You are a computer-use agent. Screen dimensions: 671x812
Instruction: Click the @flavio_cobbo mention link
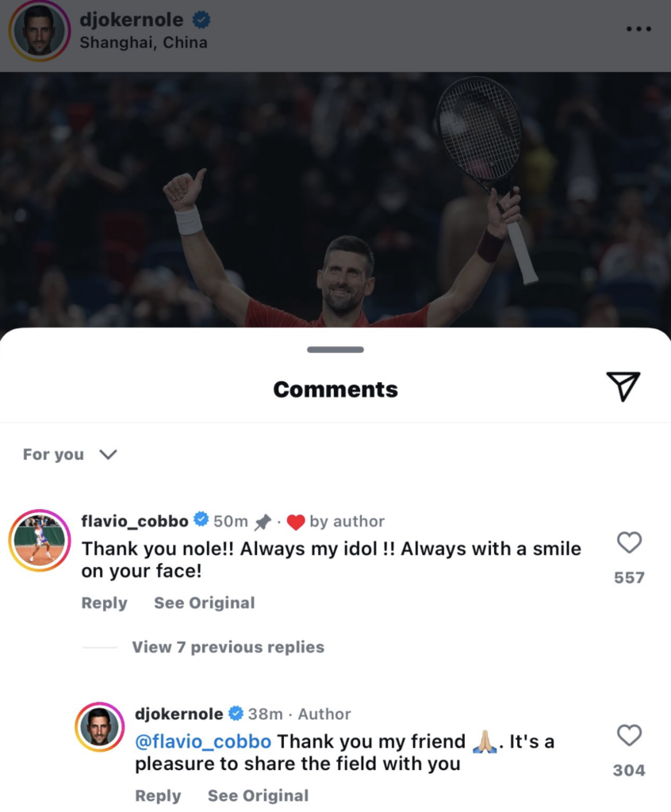pos(202,741)
